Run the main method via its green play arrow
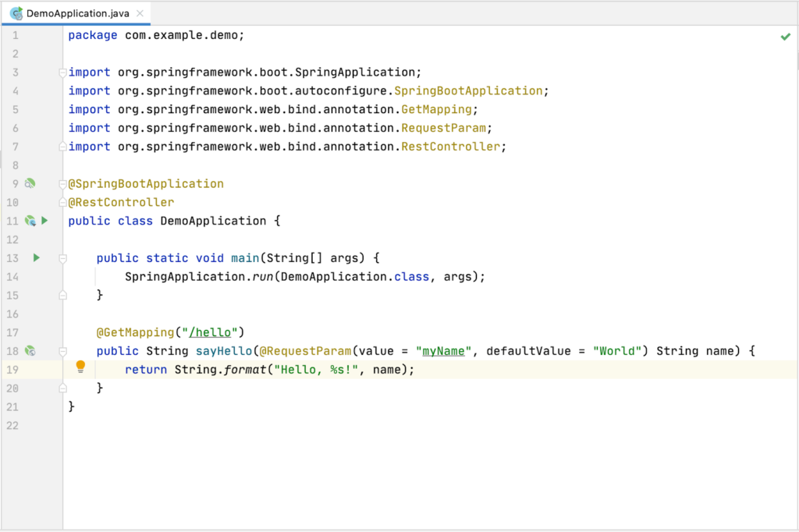The height and width of the screenshot is (532, 799). point(36,257)
